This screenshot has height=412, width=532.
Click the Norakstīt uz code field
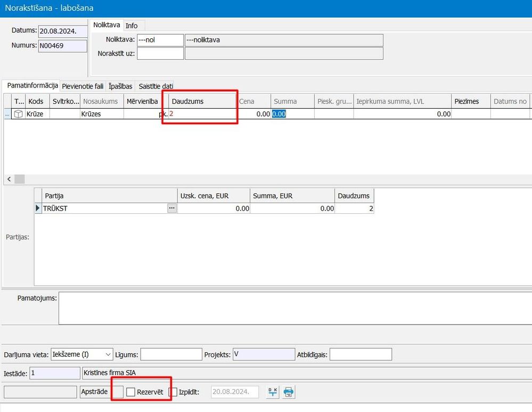[160, 54]
